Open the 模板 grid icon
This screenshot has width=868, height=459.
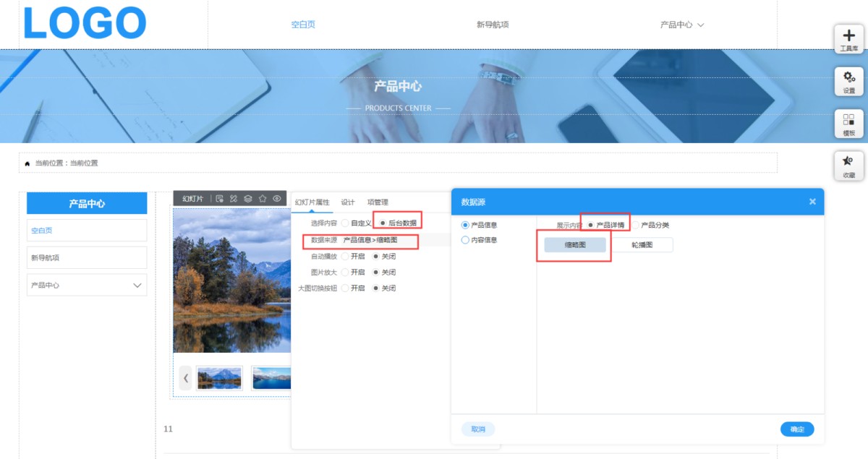click(x=849, y=124)
